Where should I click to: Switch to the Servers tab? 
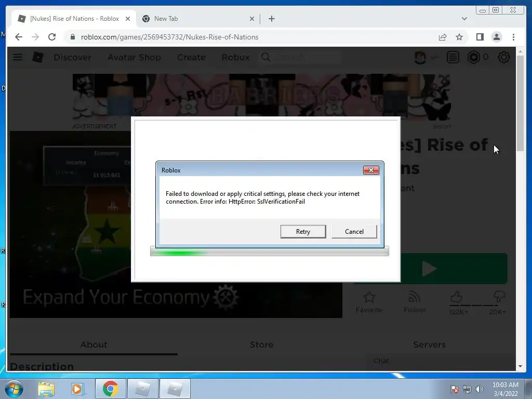(429, 345)
